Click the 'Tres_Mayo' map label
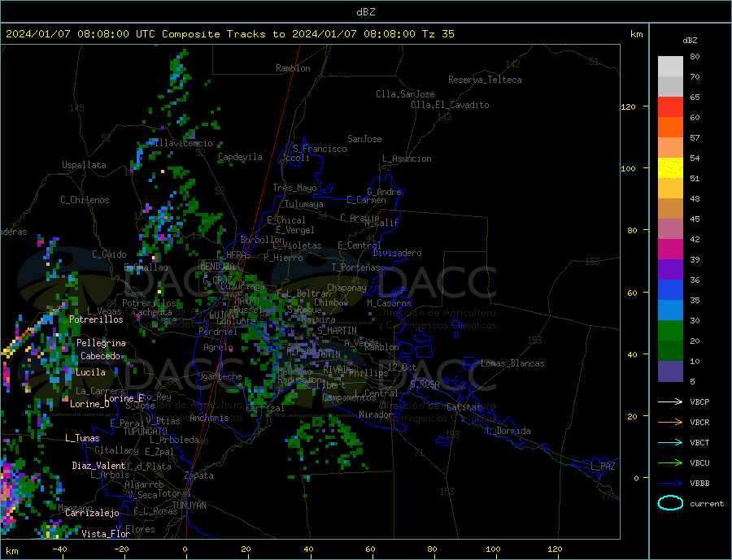 click(294, 188)
